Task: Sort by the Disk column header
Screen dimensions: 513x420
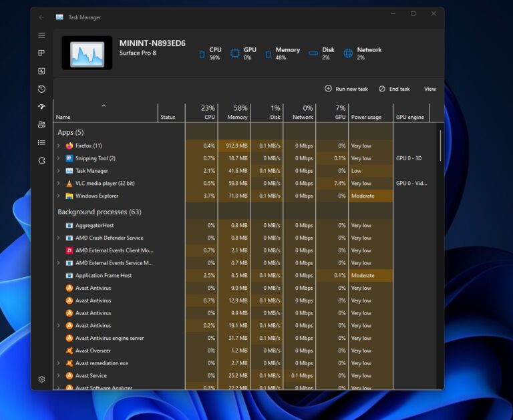Action: click(267, 113)
